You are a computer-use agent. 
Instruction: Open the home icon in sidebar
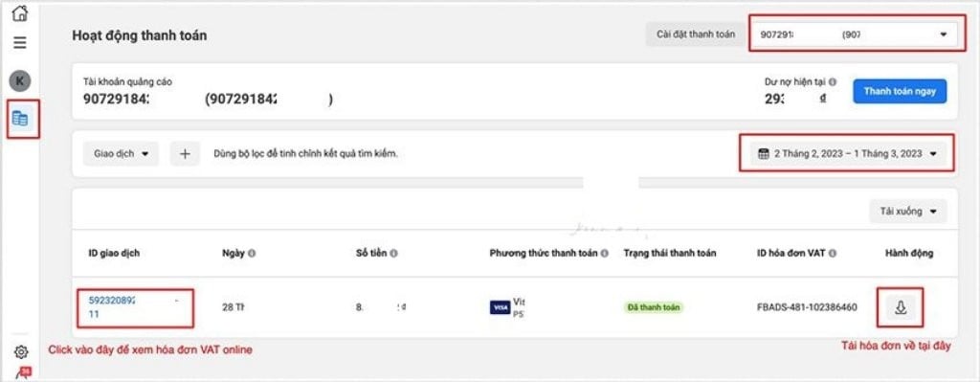20,13
